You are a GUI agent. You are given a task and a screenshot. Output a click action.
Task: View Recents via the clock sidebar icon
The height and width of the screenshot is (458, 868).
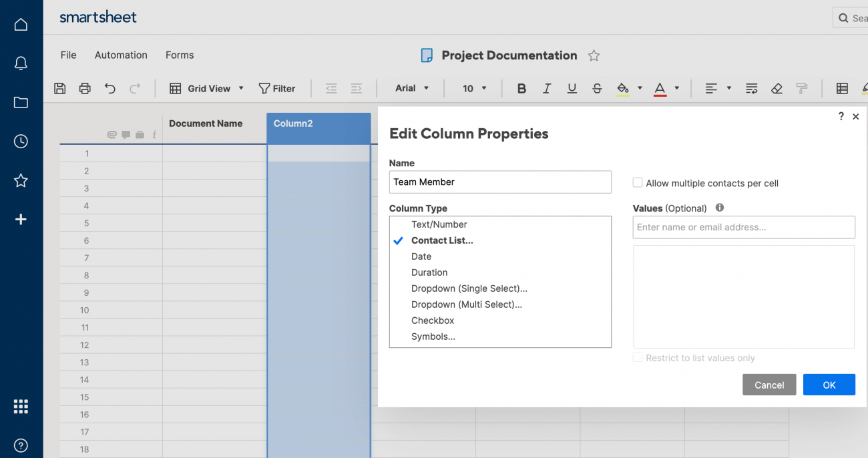point(21,141)
